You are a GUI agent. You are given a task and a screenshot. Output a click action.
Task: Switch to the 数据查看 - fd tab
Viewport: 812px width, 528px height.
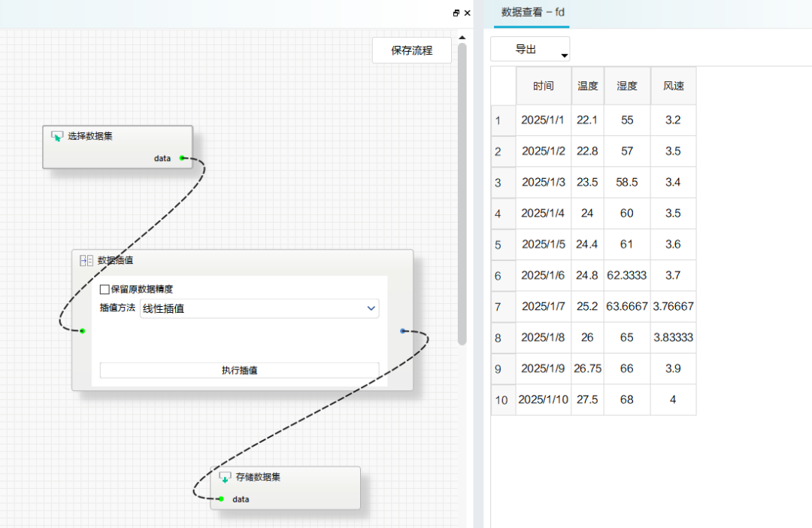[x=532, y=13]
